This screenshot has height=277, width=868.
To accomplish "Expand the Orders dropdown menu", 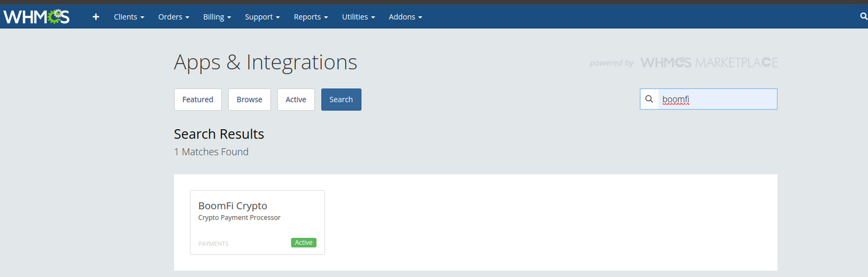I will point(174,17).
